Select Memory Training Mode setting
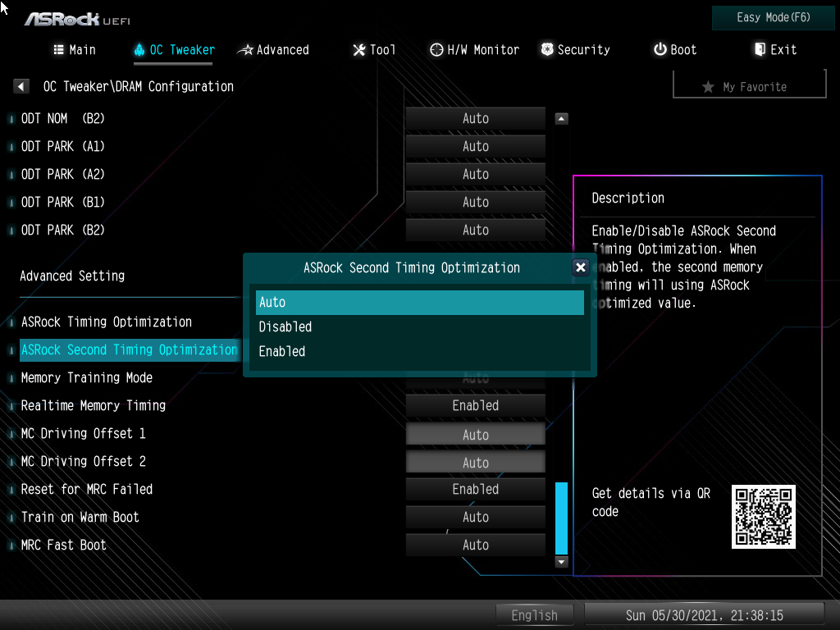Image resolution: width=840 pixels, height=630 pixels. [x=87, y=377]
